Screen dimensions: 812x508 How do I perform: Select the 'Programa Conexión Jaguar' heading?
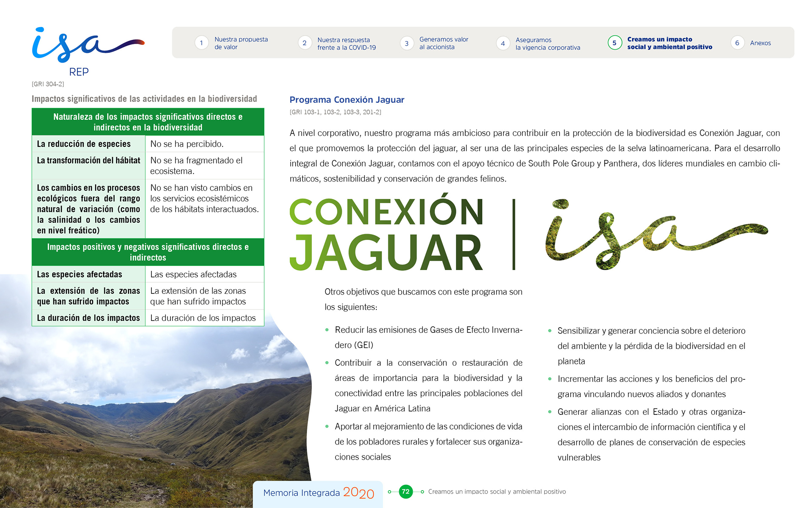point(347,100)
